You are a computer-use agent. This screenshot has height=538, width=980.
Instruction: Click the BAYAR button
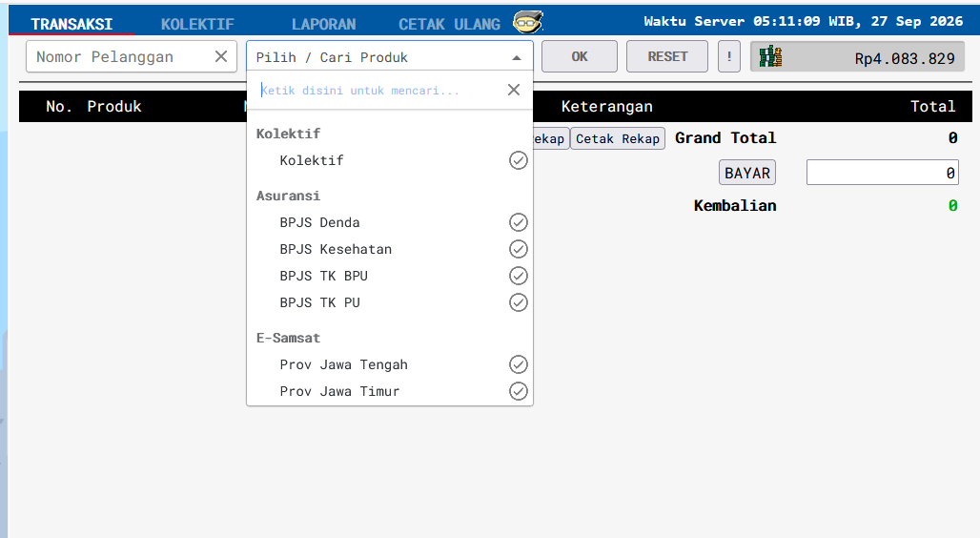tap(747, 173)
